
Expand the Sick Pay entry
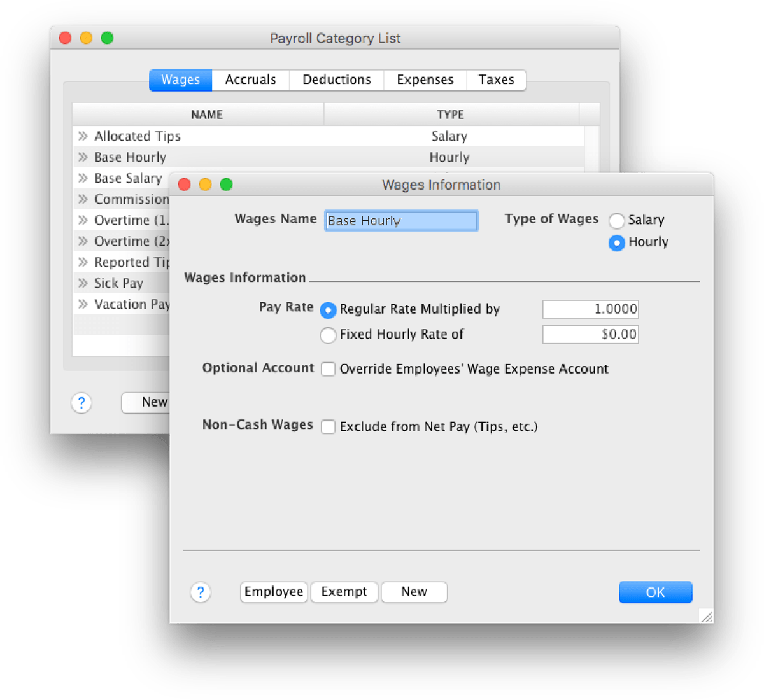pos(83,283)
